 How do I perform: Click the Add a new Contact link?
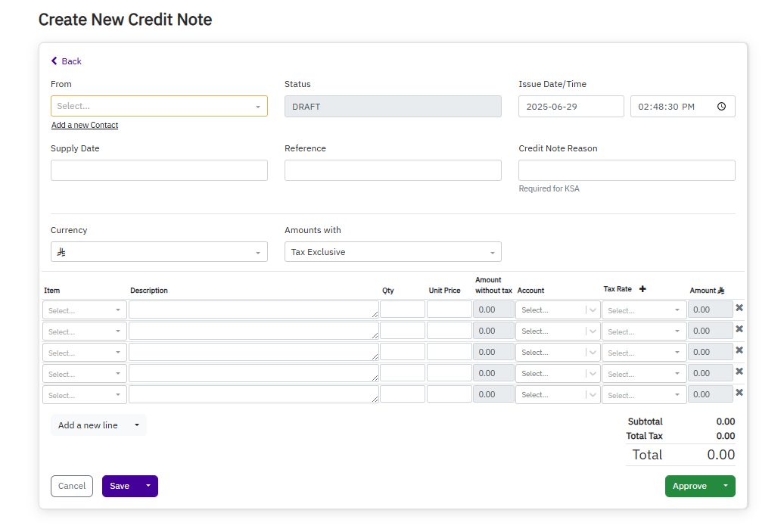coord(85,126)
